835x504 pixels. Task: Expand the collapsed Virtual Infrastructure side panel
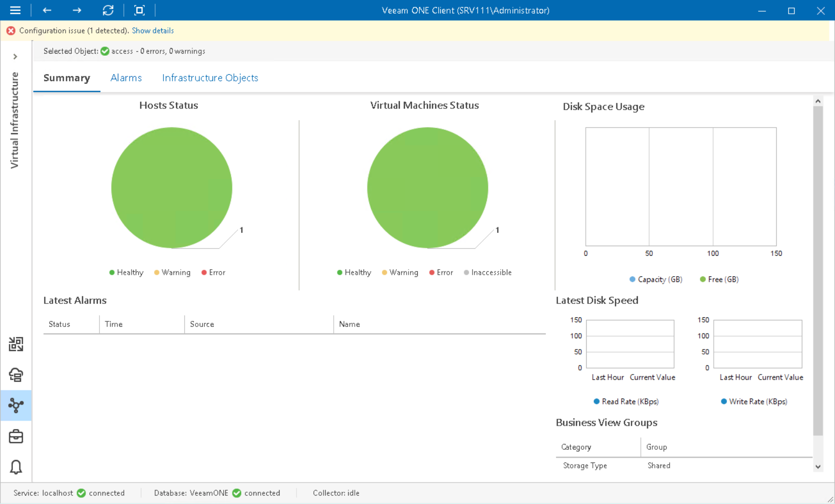[16, 56]
